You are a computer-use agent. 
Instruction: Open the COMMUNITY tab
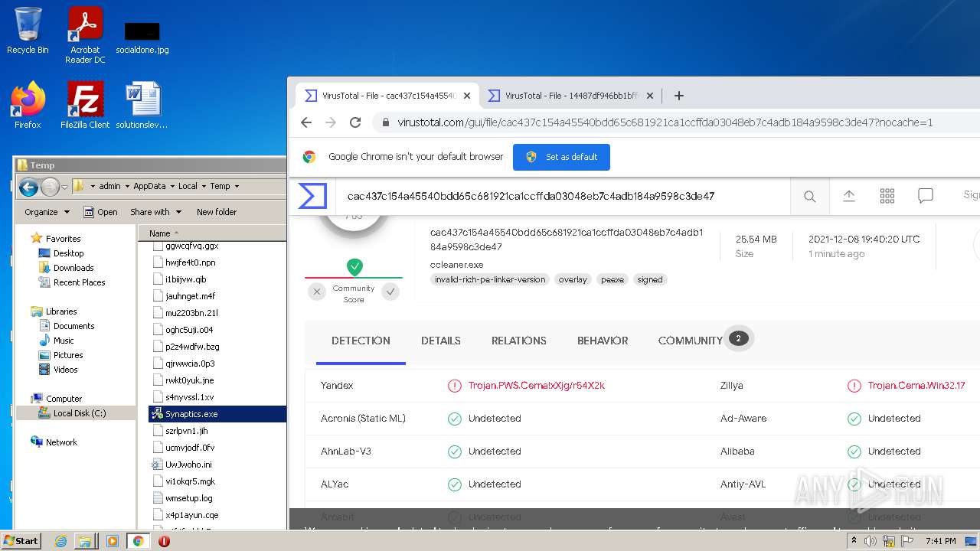click(691, 341)
